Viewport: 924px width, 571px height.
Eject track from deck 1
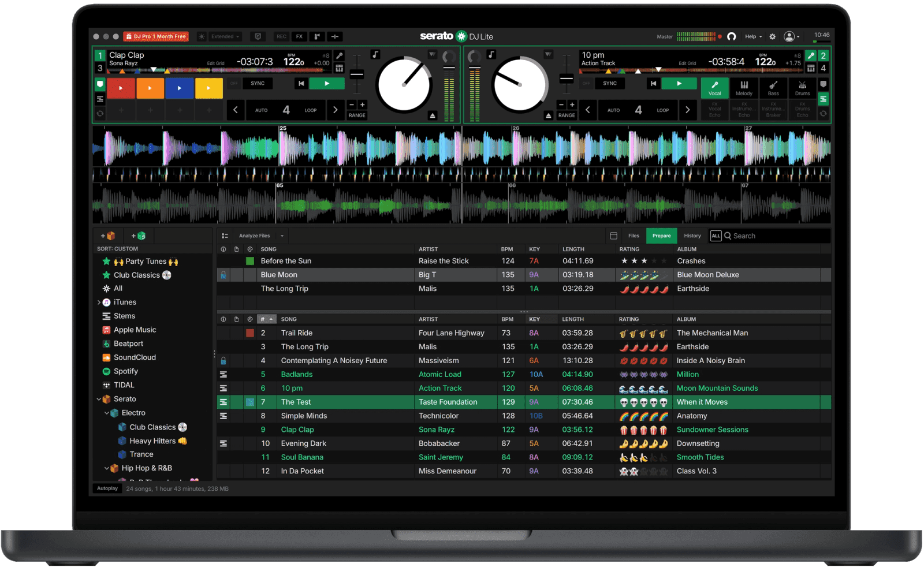coord(433,115)
